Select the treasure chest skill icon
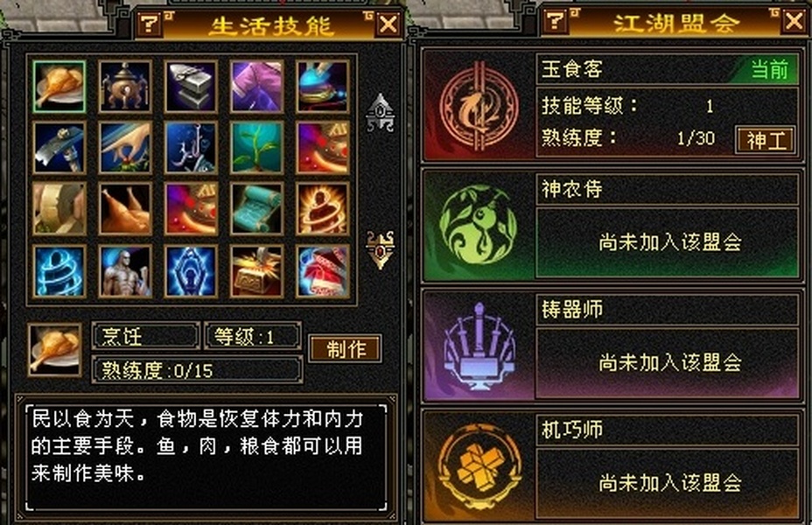Screen dimensions: 812x525 tap(257, 270)
